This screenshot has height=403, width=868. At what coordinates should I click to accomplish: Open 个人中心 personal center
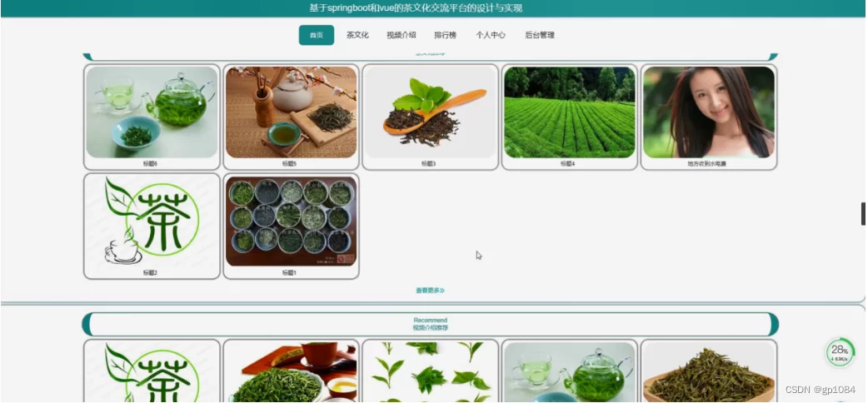coord(490,35)
